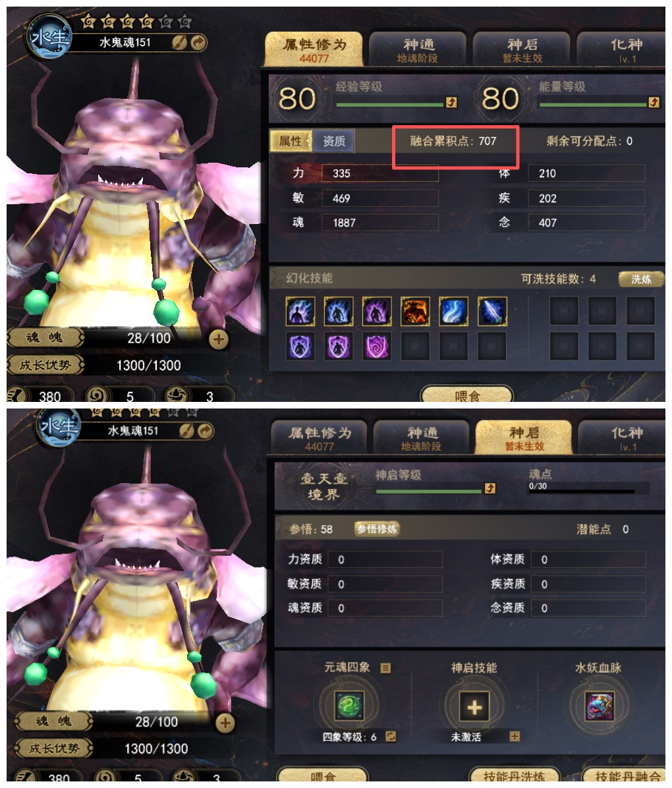This screenshot has width=672, height=788.
Task: Expand 经验等级 upgrade arrow
Action: click(451, 103)
